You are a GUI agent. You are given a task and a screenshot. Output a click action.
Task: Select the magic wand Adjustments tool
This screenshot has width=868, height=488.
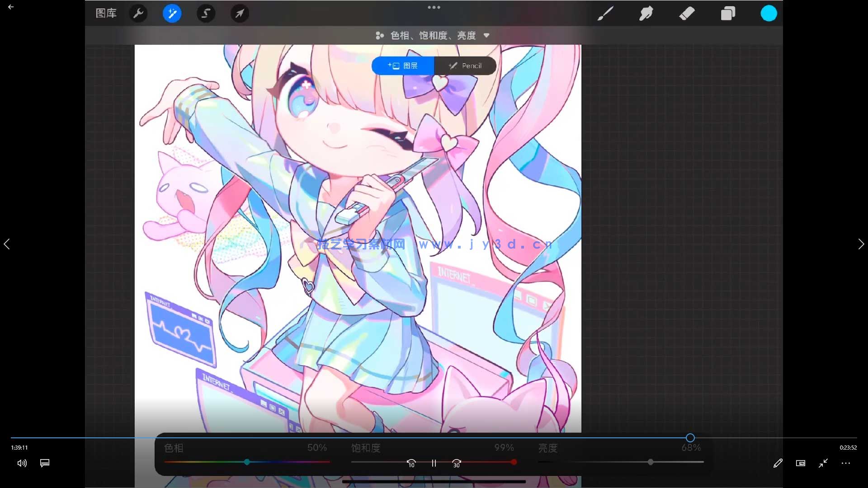coord(172,14)
